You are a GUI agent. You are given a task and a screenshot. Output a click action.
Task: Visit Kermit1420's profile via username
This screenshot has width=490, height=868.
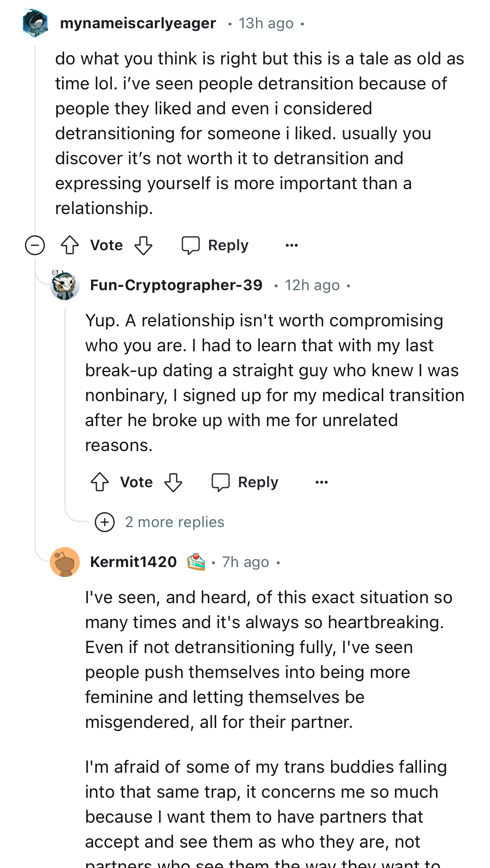(133, 562)
